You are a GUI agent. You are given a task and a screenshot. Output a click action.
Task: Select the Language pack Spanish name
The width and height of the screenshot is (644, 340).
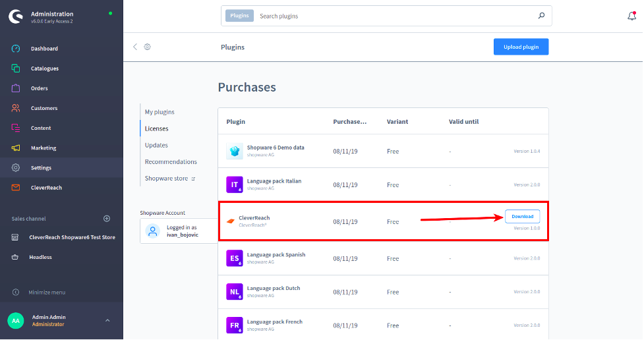276,254
